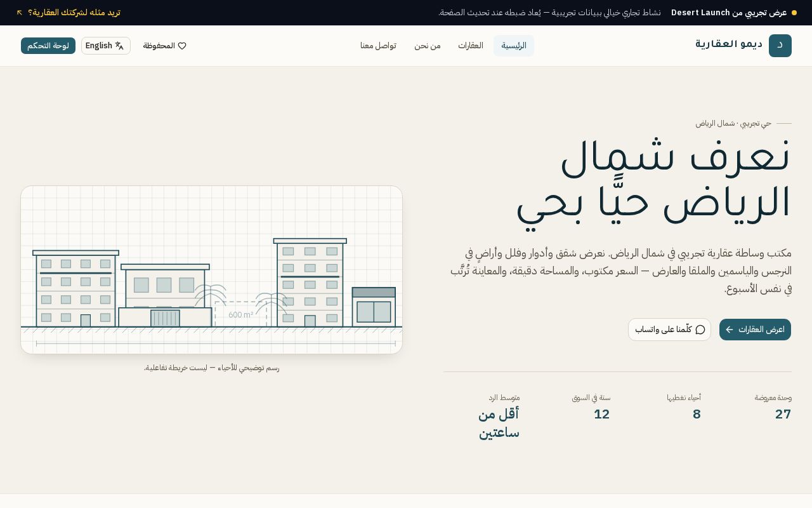Viewport: 812px width, 508px height.
Task: Click the ديمو العقارية brand name
Action: coord(729,44)
